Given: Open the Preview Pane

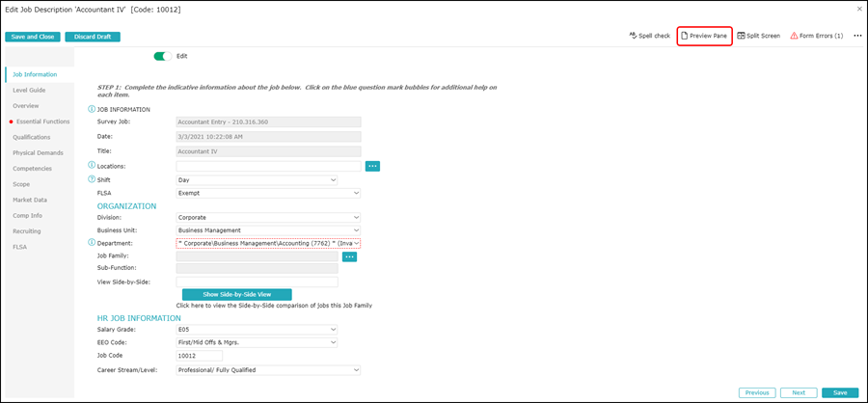Looking at the screenshot, I should (x=704, y=36).
